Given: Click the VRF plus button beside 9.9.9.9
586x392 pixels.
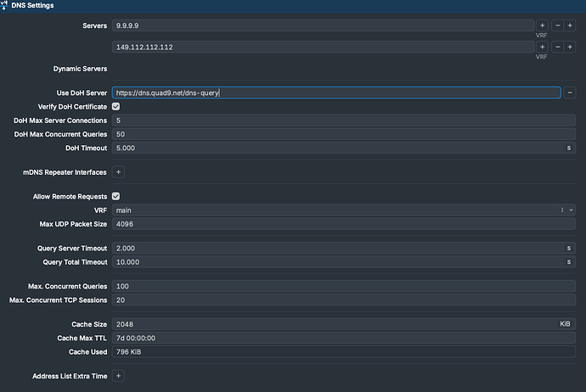Looking at the screenshot, I should pyautogui.click(x=543, y=25).
